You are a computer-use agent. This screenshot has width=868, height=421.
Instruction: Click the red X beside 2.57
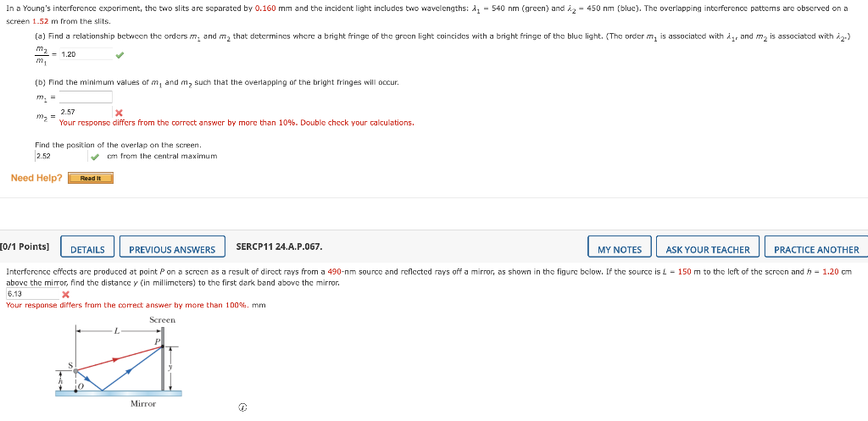pos(118,113)
